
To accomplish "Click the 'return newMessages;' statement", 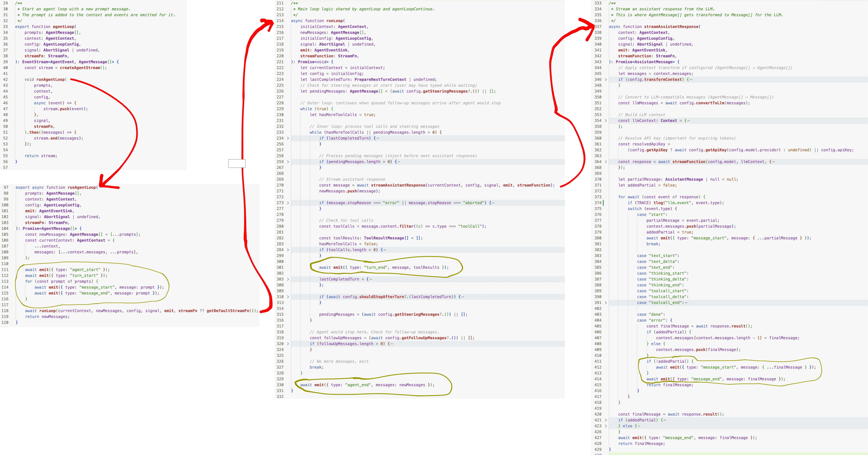I will tap(47, 317).
